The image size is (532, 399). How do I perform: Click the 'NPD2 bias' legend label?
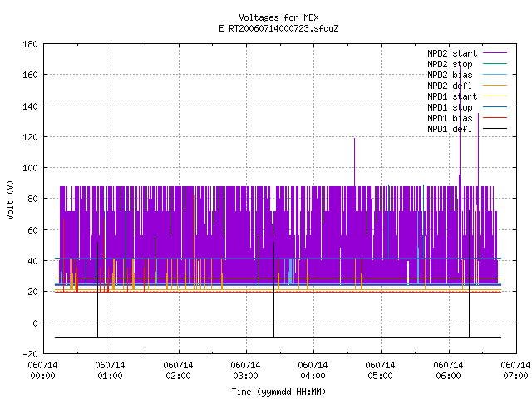point(450,75)
